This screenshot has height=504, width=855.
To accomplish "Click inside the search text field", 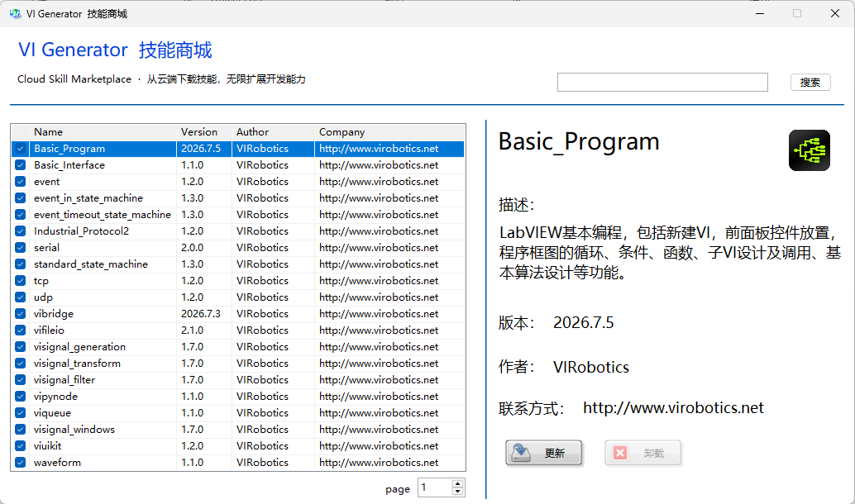I will 662,83.
